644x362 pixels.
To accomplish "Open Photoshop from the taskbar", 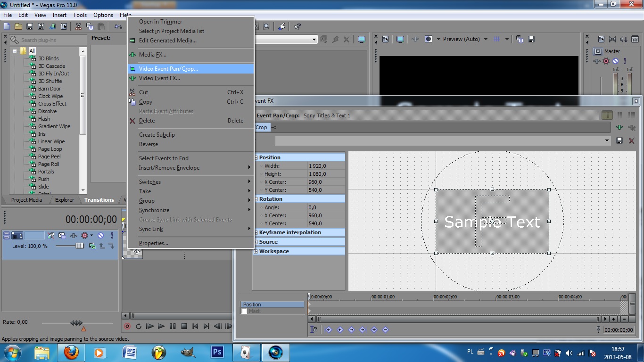I will pyautogui.click(x=217, y=352).
